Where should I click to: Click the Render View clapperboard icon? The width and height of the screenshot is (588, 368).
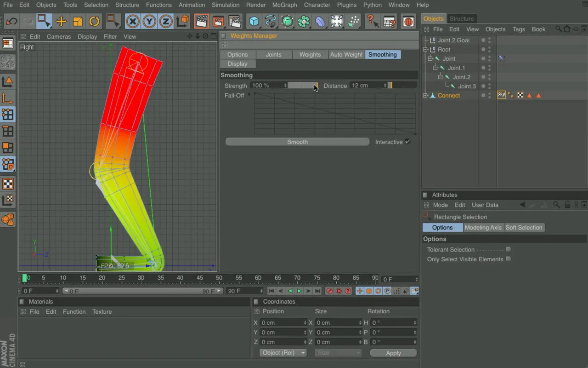tap(201, 21)
